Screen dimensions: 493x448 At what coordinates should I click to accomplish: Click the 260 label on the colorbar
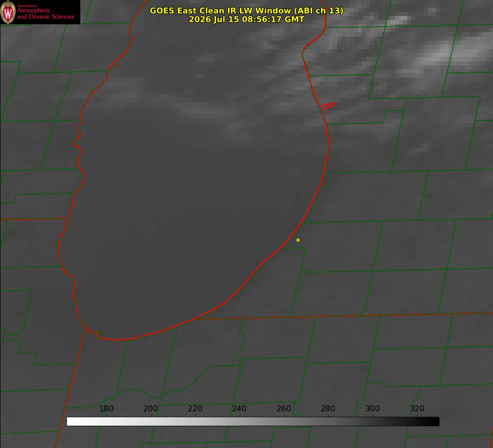pos(283,408)
